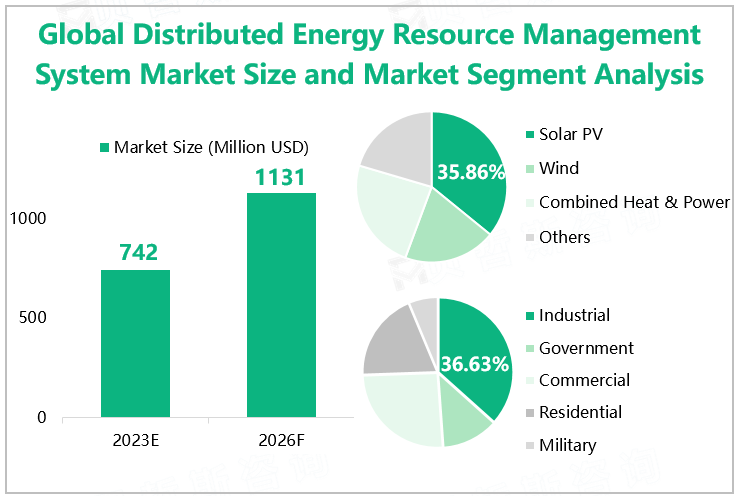Click the Combined Heat & Power legend text
This screenshot has height=496, width=739.
tap(634, 202)
